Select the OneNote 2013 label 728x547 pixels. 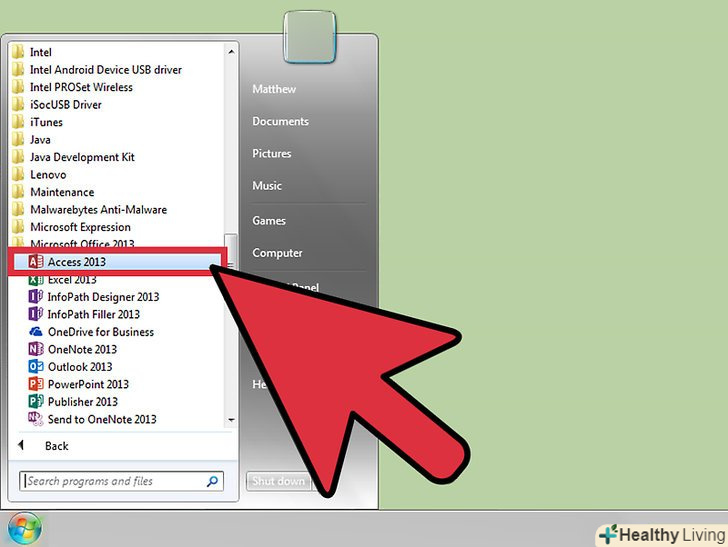coord(82,349)
